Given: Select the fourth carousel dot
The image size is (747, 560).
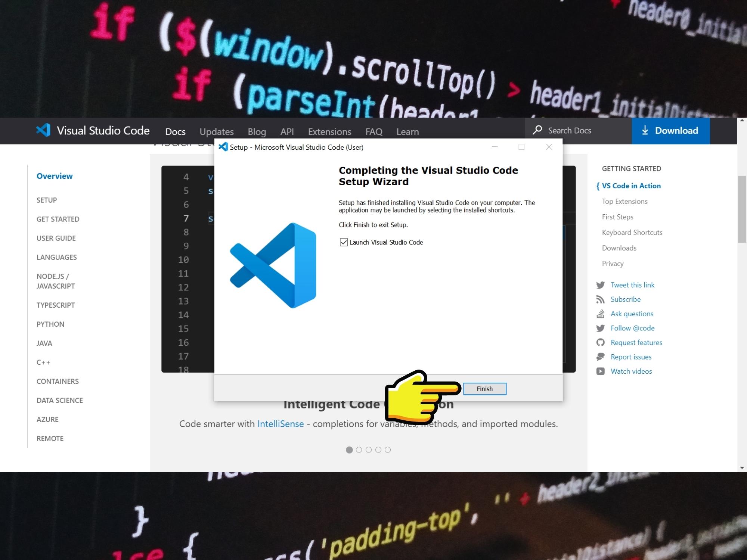Looking at the screenshot, I should tap(378, 450).
